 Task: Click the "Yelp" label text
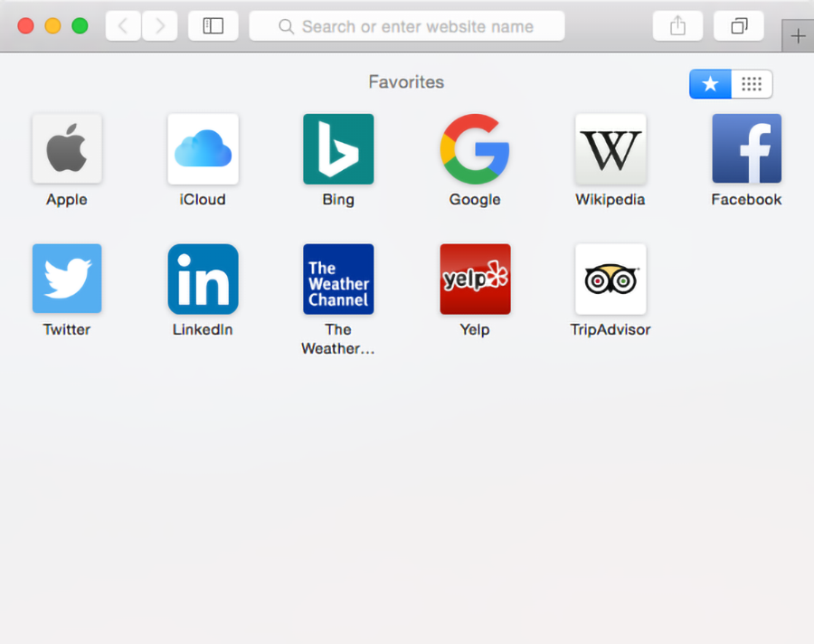pos(475,330)
